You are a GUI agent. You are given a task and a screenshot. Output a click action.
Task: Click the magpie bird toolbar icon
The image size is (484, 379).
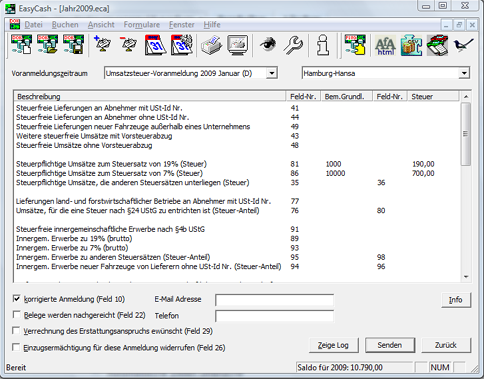(x=463, y=45)
